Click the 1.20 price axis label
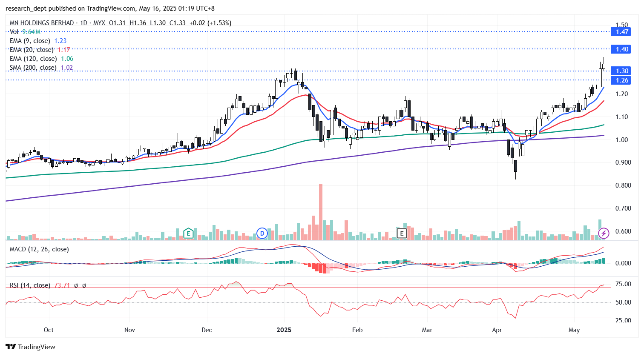Screen dimensions: 644x356 coord(622,94)
